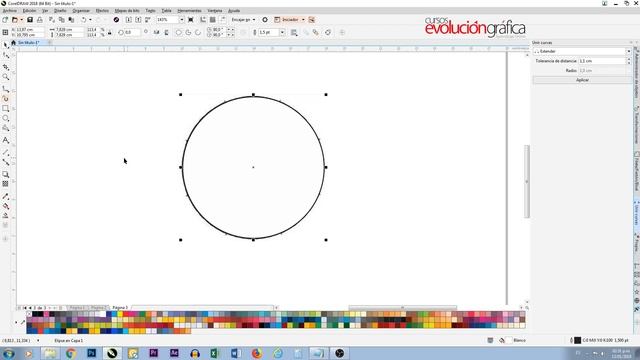Select the Parallel Dimension tool
This screenshot has height=360, width=640.
tap(6, 152)
